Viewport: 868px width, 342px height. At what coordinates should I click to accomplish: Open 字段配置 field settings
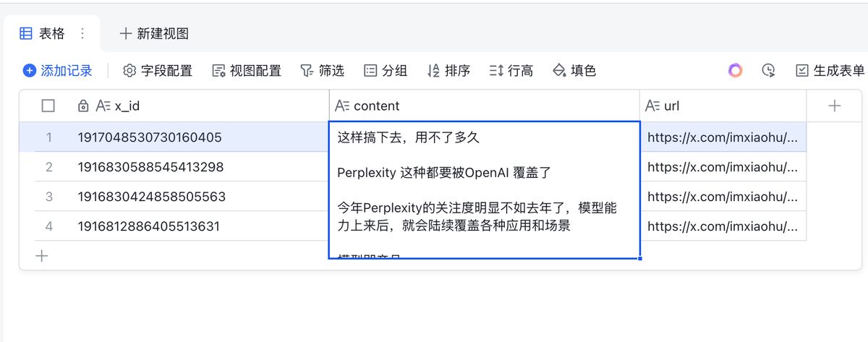pyautogui.click(x=158, y=71)
